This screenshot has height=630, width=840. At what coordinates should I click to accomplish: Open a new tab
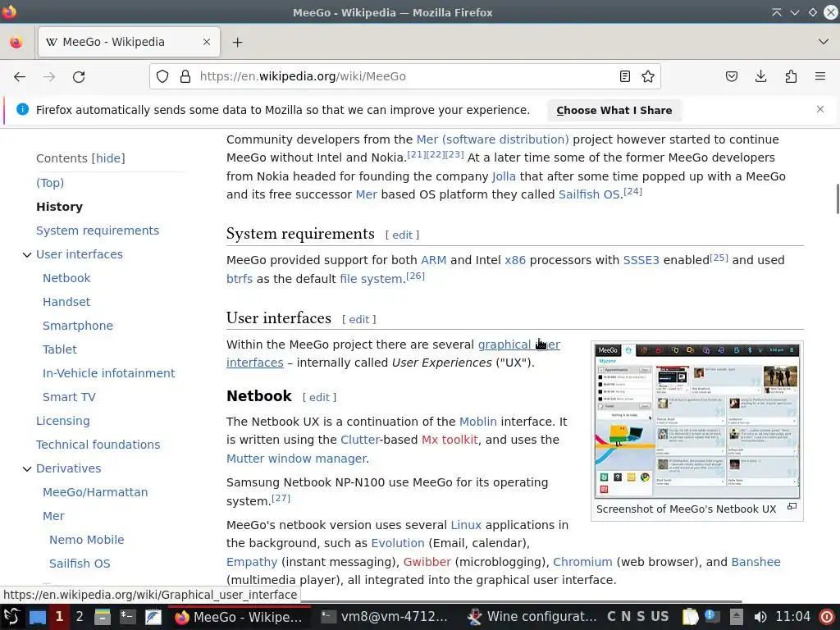point(237,42)
